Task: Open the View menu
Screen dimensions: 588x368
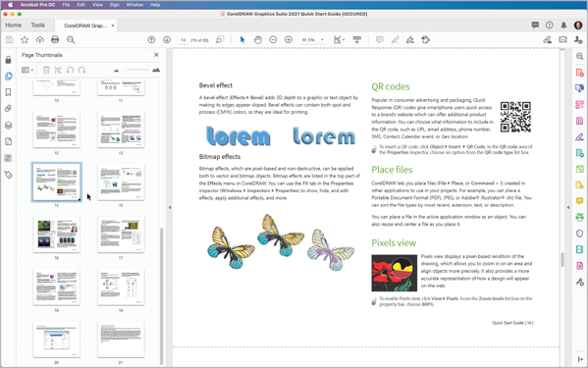Action: (97, 5)
